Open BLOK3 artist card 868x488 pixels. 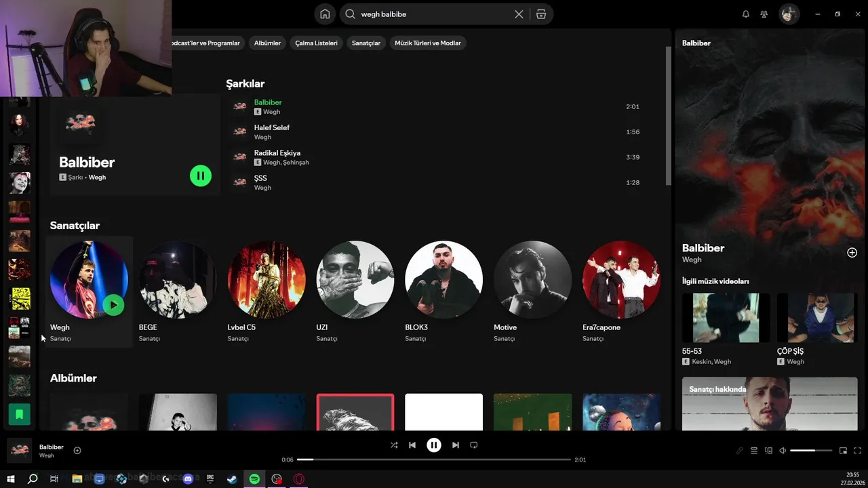pos(444,291)
